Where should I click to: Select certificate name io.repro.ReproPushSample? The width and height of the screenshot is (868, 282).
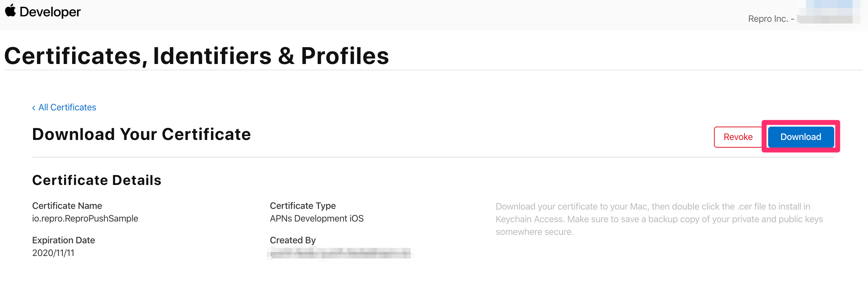(85, 218)
